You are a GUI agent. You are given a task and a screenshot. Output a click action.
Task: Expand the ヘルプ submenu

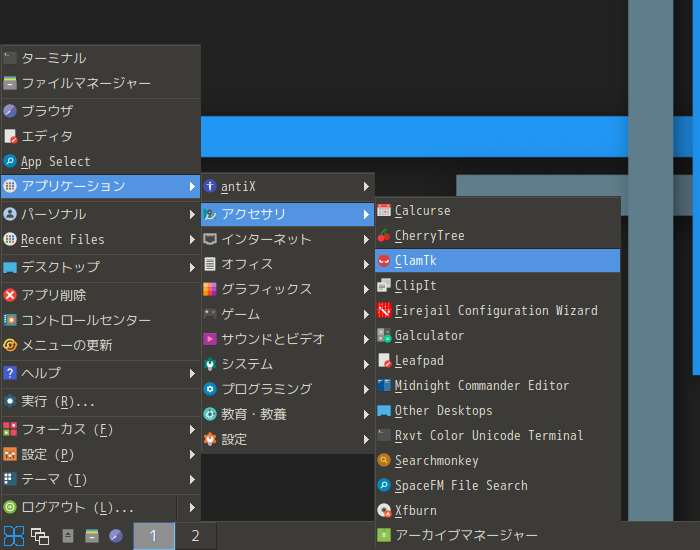click(x=101, y=373)
